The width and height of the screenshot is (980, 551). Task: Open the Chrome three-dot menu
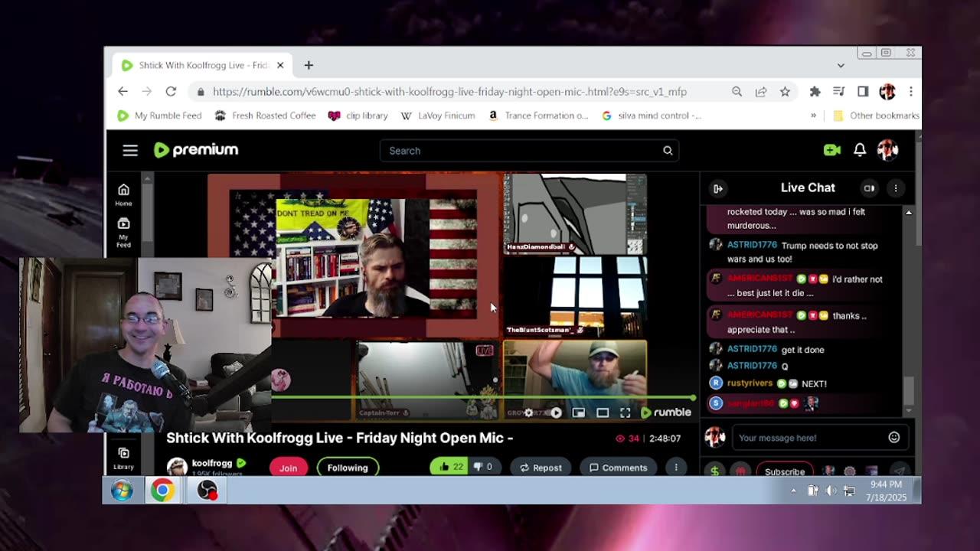[910, 91]
